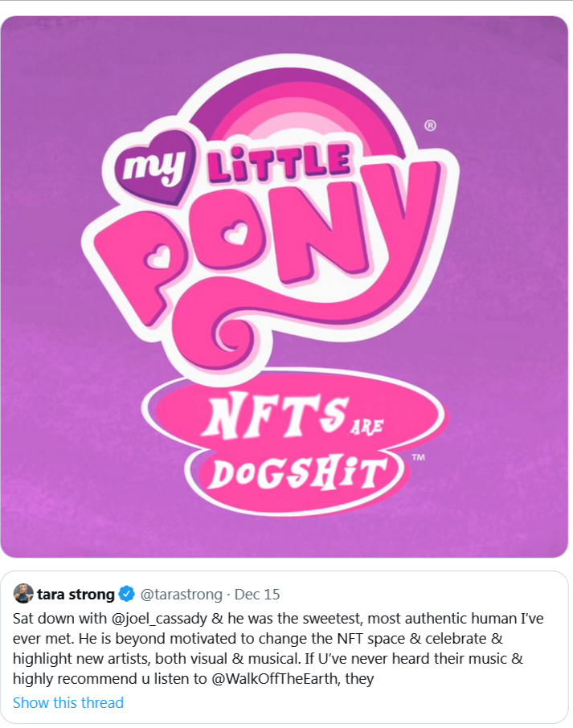
Task: Click the registered trademark ® symbol
Action: pyautogui.click(x=430, y=125)
